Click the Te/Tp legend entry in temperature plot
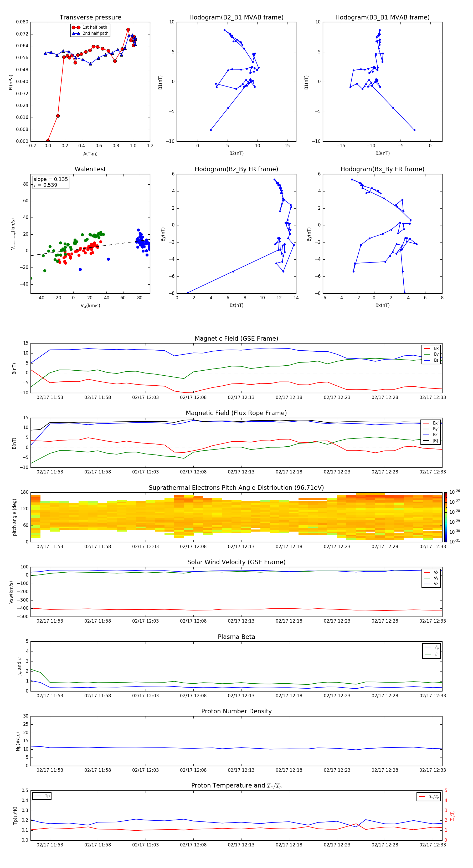Image resolution: width=473 pixels, height=868 pixels. (x=429, y=796)
